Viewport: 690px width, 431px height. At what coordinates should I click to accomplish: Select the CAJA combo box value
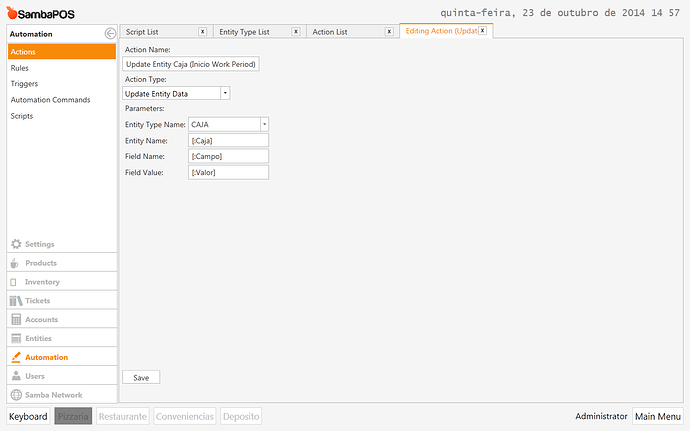(x=228, y=125)
